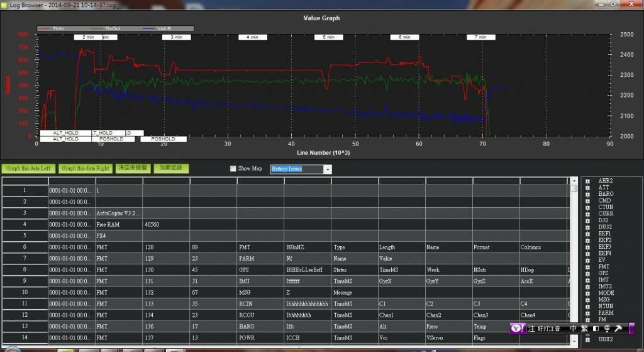The height and width of the screenshot is (352, 644).
Task: Select the EKF2 tree item label
Action: tap(604, 240)
